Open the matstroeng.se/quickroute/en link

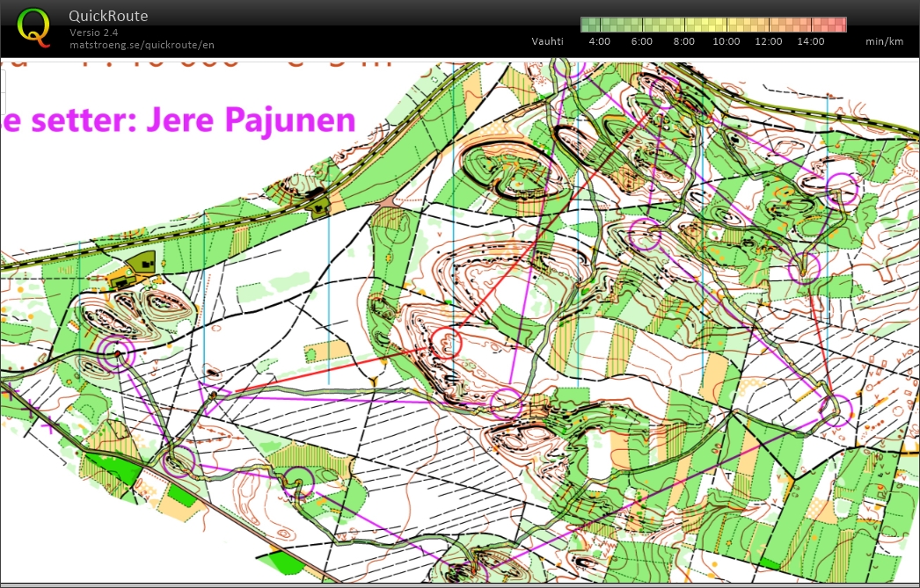pyautogui.click(x=142, y=45)
